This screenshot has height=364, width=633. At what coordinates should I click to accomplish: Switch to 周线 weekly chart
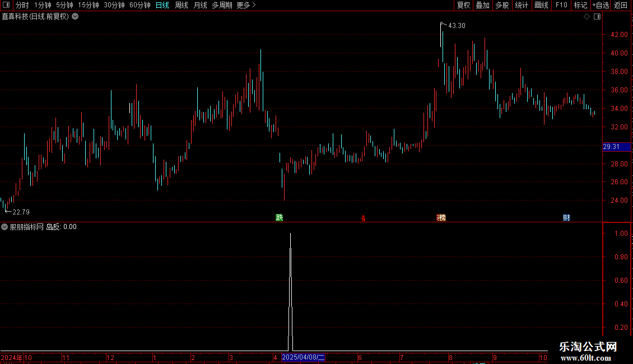coord(181,5)
